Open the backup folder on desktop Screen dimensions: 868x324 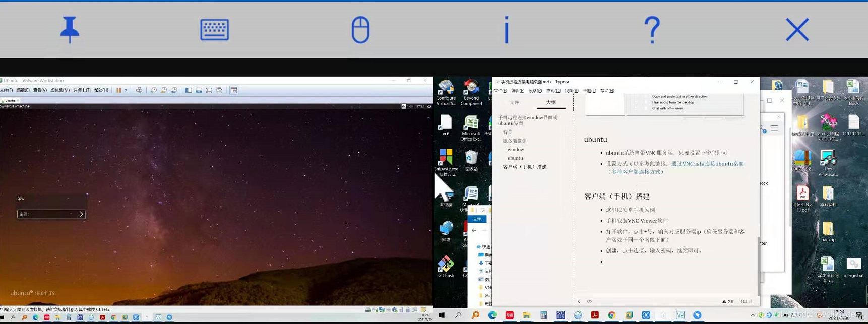tap(828, 232)
